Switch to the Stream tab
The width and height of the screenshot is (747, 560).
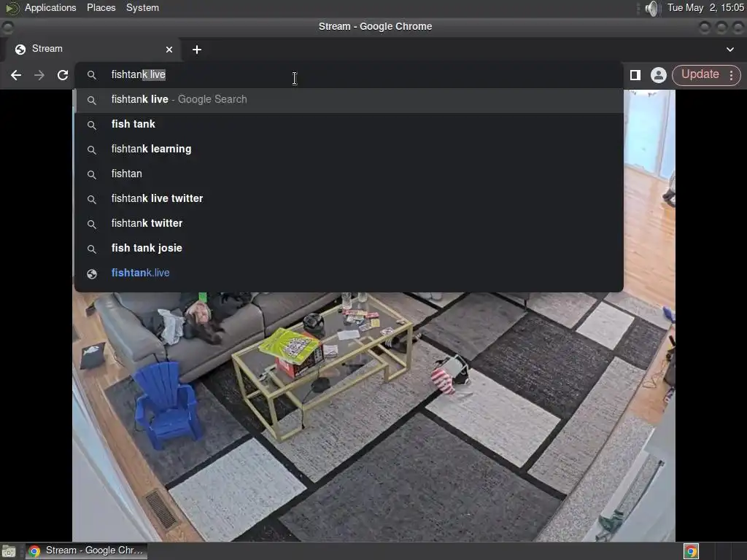click(93, 50)
